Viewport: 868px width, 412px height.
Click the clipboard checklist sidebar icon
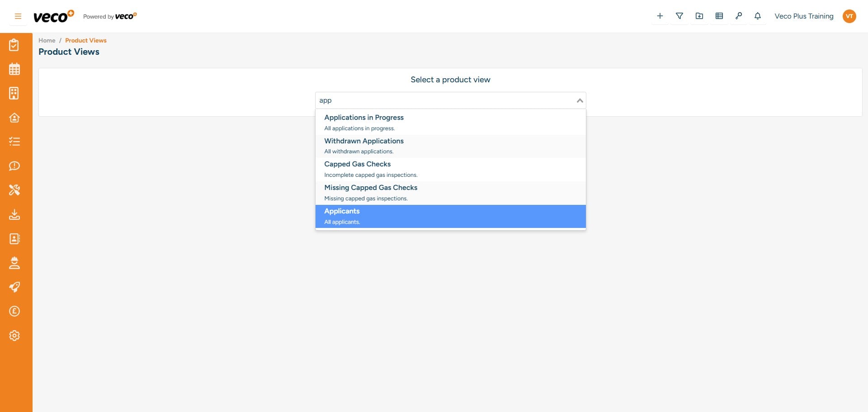click(14, 45)
